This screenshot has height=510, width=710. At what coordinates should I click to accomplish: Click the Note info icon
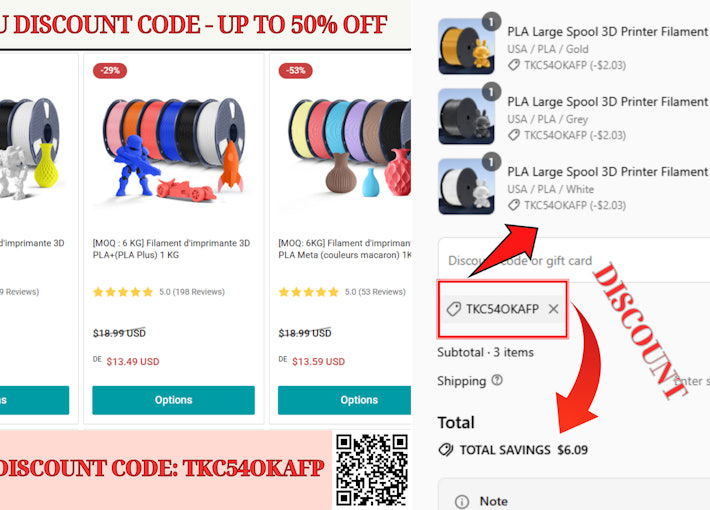[x=461, y=501]
